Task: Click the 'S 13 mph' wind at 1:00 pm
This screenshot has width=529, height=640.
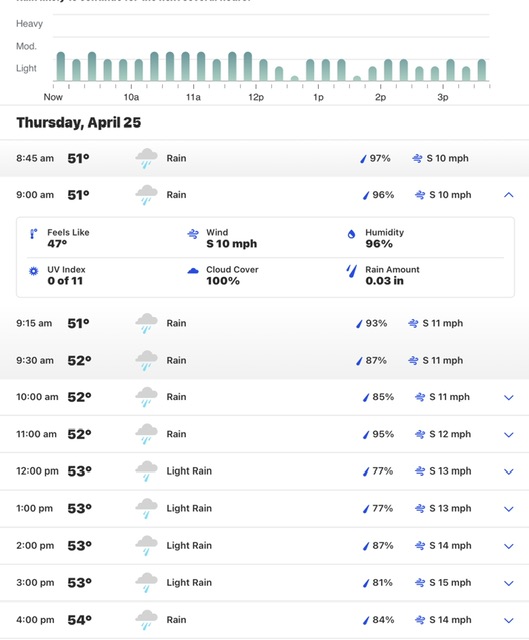Action: pyautogui.click(x=450, y=509)
